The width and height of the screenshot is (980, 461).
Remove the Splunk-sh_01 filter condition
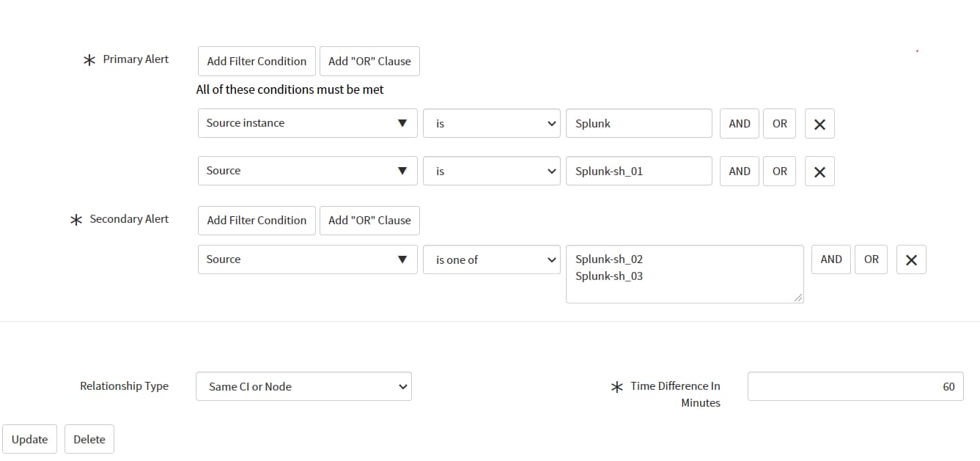(x=819, y=171)
